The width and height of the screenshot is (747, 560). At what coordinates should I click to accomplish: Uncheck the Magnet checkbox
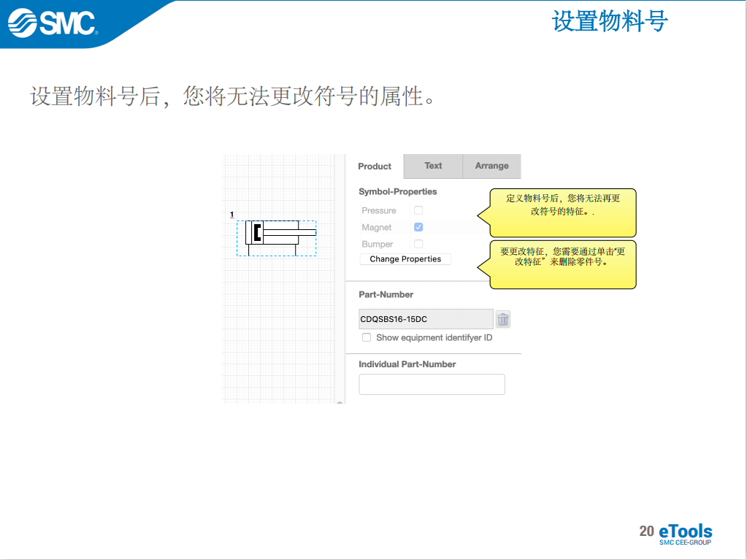click(x=418, y=227)
